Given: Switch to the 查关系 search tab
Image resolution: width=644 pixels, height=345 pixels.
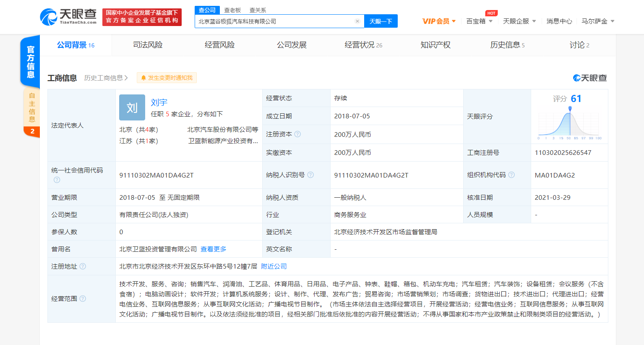Looking at the screenshot, I should (x=258, y=10).
